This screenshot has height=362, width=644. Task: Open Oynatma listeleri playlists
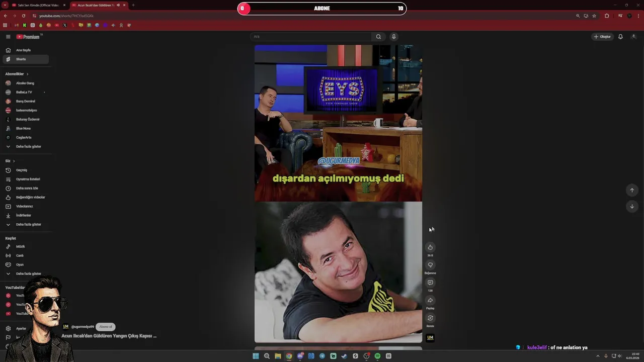(x=25, y=179)
